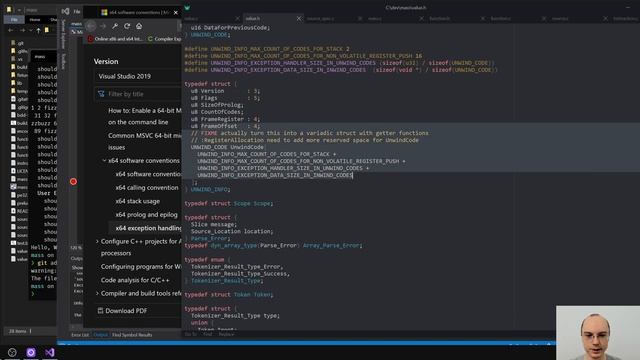
Task: Click File Explorer up-directory arrow
Action: [38, 30]
